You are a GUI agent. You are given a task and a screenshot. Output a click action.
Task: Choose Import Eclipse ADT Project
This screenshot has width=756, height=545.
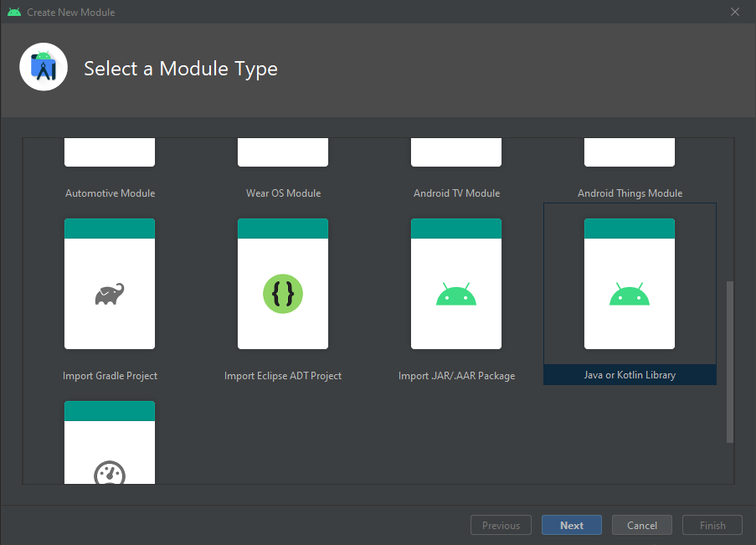(x=282, y=283)
